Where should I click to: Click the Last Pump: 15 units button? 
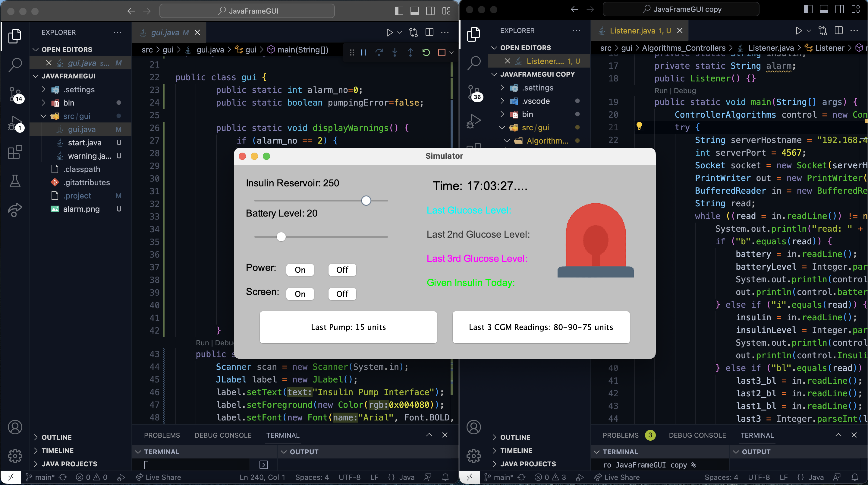348,327
